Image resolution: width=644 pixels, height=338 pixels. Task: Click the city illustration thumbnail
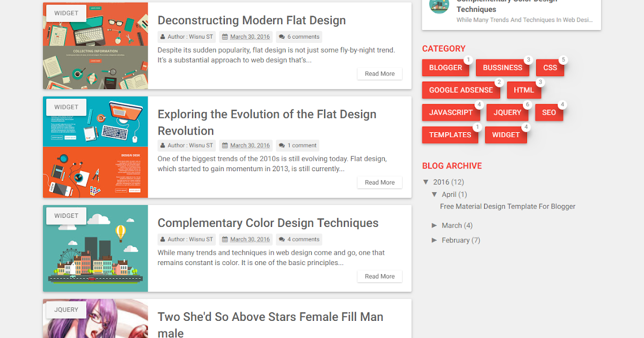click(x=95, y=248)
